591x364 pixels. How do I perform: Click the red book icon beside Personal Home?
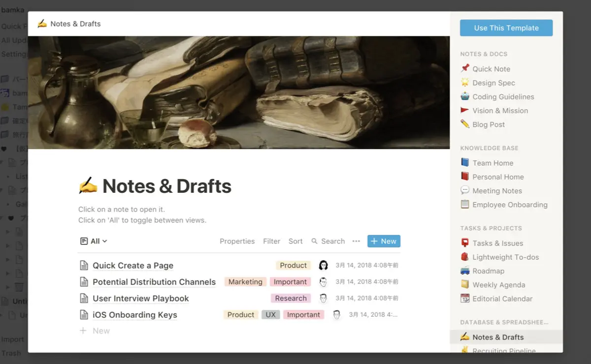pos(465,176)
